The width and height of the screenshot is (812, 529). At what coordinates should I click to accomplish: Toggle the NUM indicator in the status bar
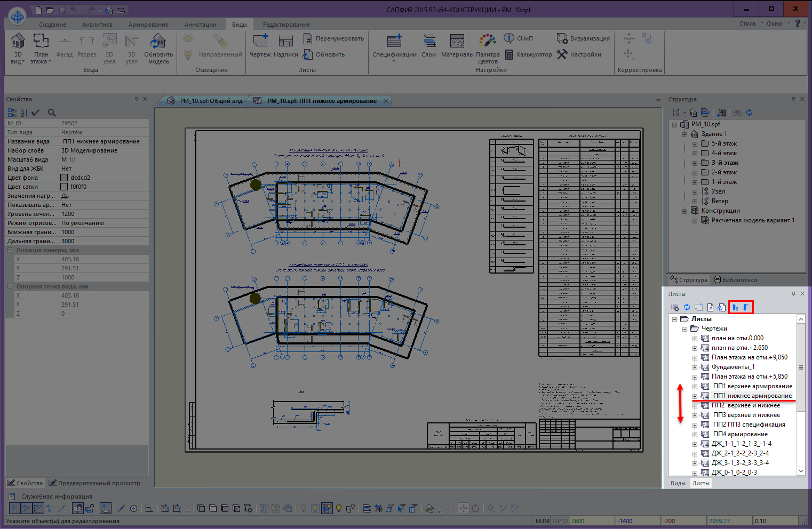(x=543, y=521)
